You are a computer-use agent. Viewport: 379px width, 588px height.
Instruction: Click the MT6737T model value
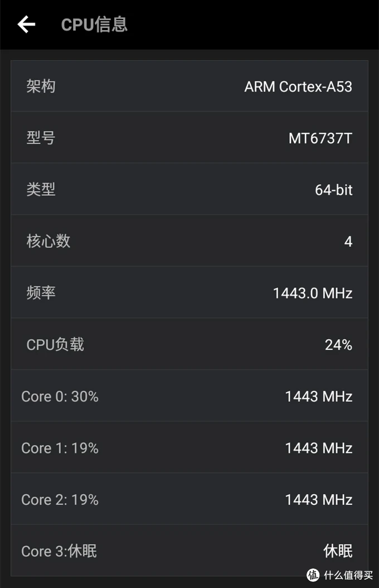pyautogui.click(x=320, y=138)
